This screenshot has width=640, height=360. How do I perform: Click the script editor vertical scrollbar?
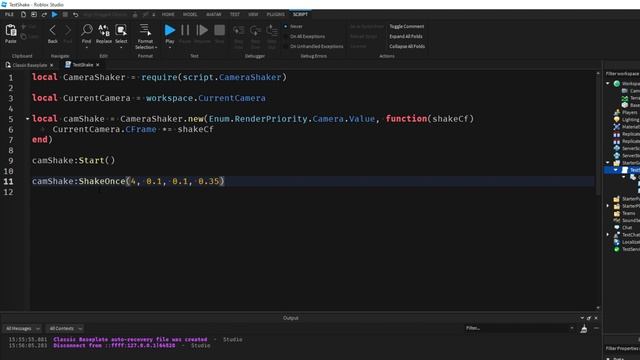(598, 135)
